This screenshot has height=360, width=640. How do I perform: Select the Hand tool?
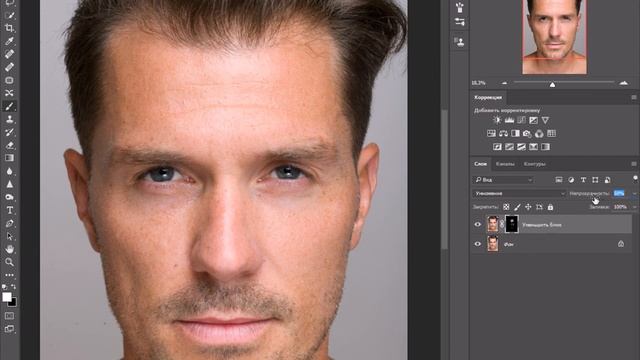(x=9, y=249)
